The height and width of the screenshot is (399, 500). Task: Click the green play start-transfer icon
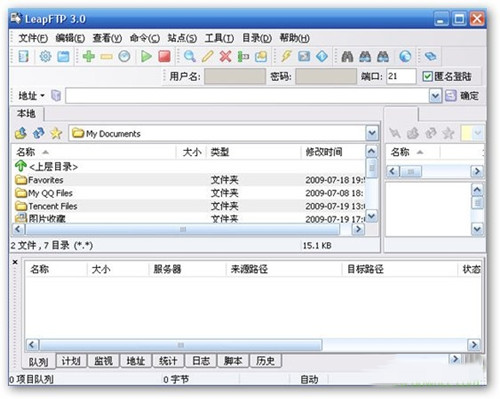tap(146, 56)
